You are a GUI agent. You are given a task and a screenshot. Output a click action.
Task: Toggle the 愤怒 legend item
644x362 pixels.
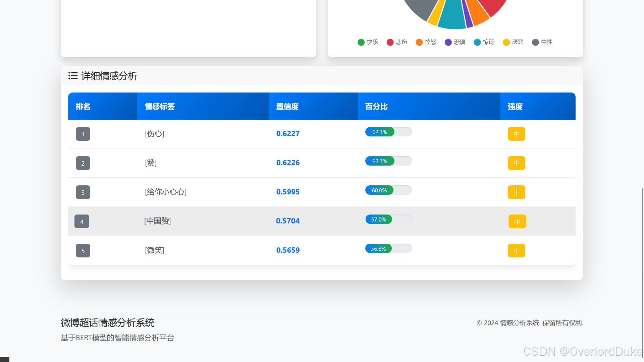(x=426, y=42)
